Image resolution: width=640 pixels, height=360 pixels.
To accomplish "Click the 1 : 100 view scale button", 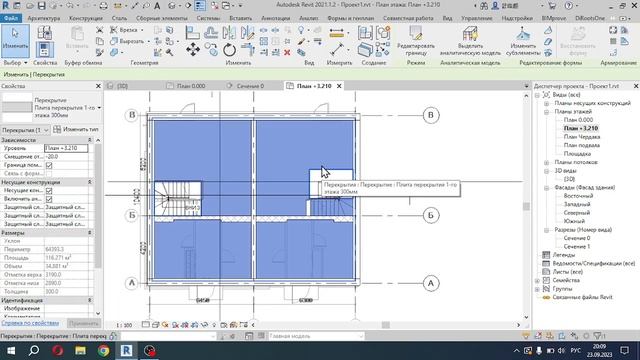I will click(124, 325).
